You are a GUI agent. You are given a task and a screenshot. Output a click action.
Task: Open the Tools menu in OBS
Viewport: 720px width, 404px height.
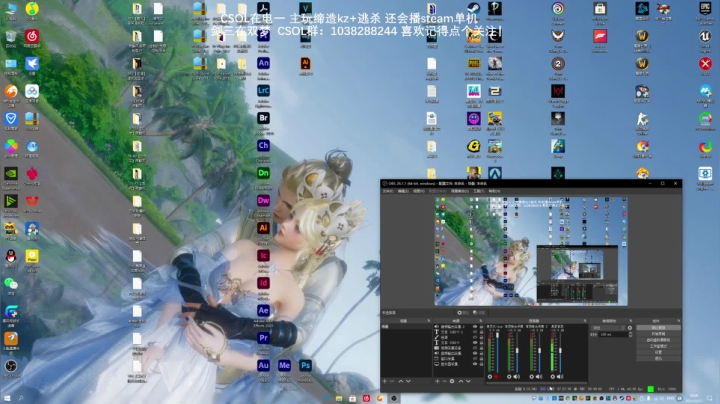click(479, 191)
